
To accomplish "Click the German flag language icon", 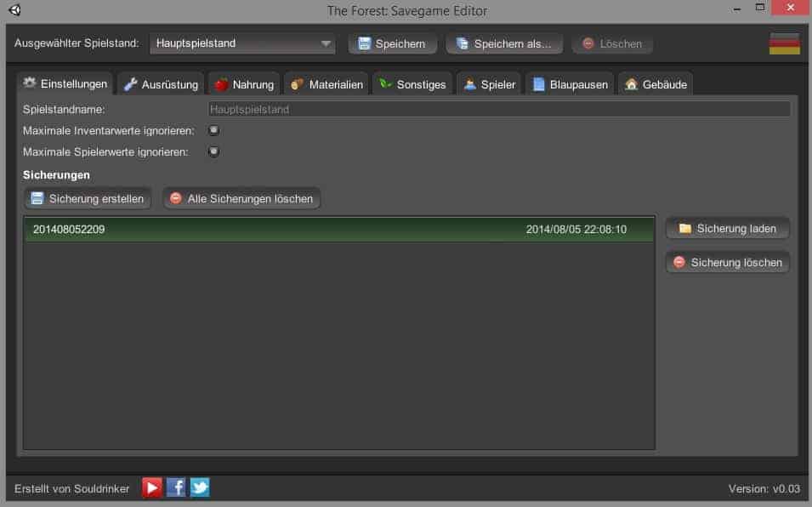I will 784,44.
